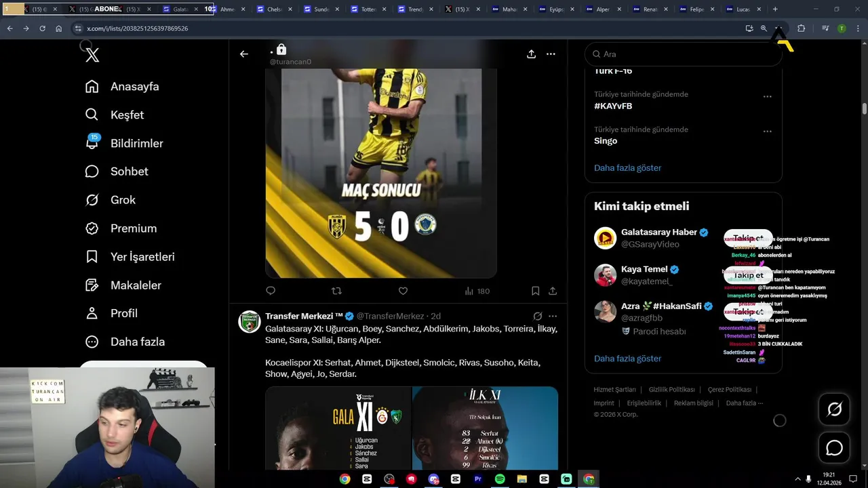This screenshot has width=868, height=488.
Task: Open Bildirimler notifications
Action: (124, 143)
